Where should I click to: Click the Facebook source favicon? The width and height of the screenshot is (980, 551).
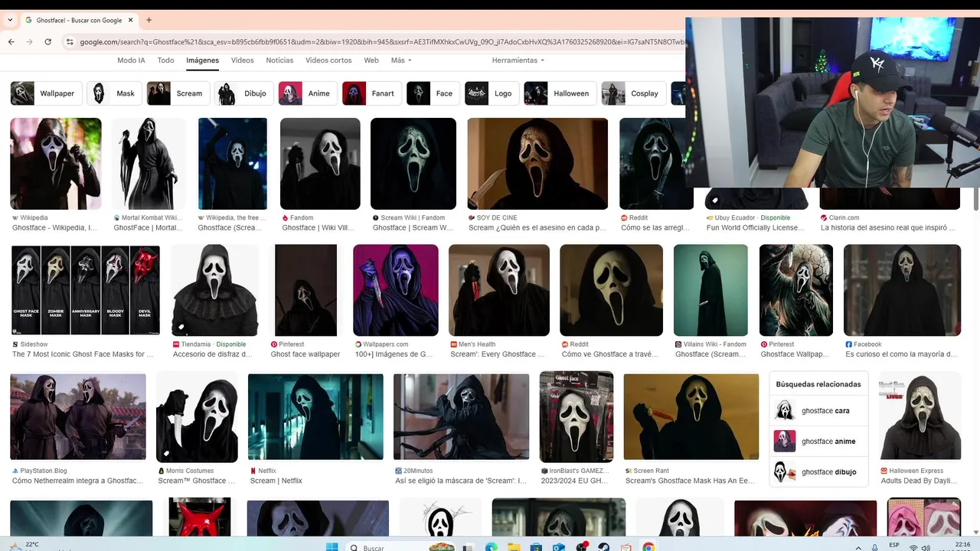pos(849,344)
